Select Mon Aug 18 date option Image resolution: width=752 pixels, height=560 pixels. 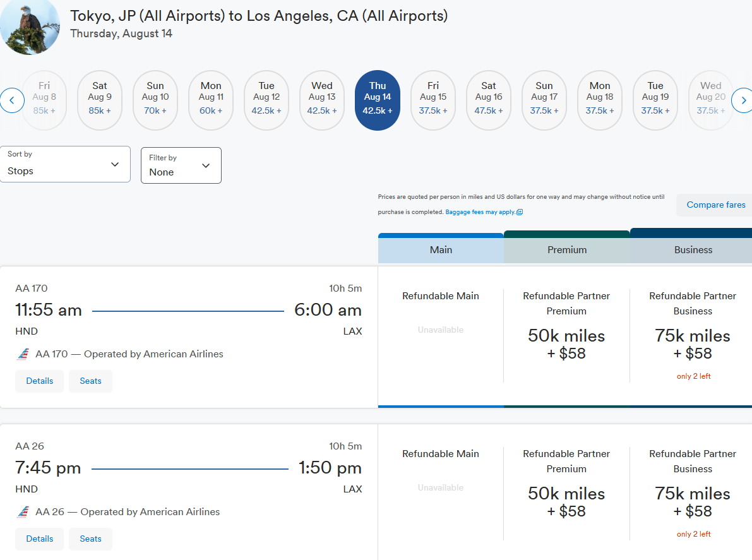tap(600, 100)
